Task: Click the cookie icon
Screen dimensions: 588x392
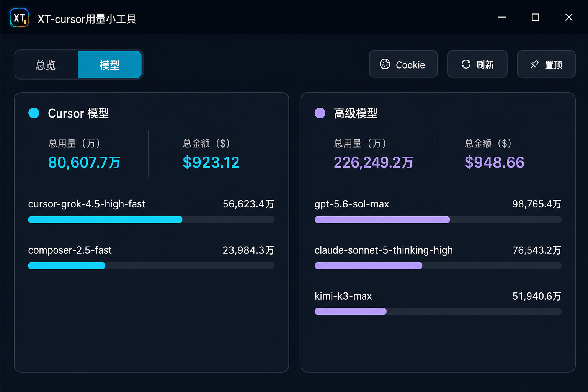Action: click(x=385, y=64)
